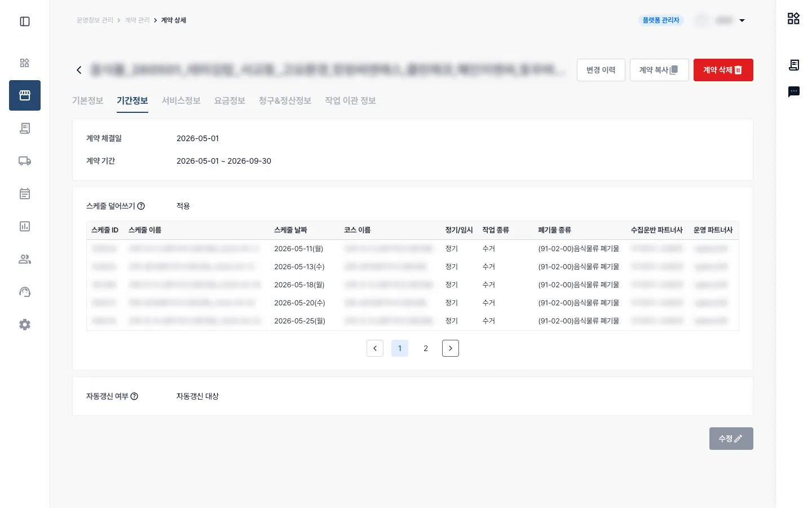Go to next page of schedule table
The width and height of the screenshot is (812, 508).
click(451, 348)
